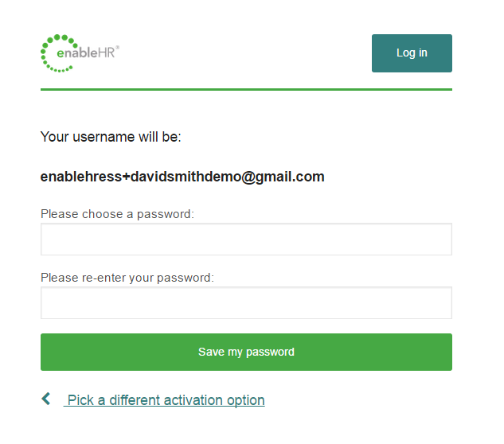Viewport: 504px width, 444px height.
Task: Click the Please choose a password label
Action: [x=117, y=214]
